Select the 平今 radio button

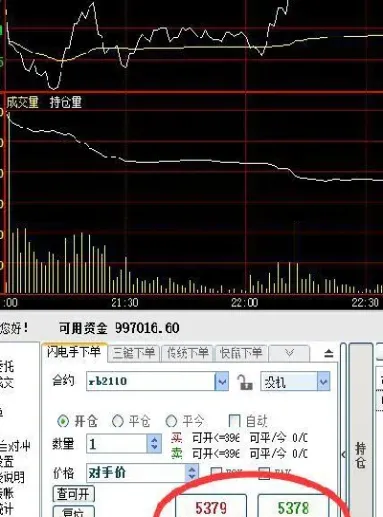[x=171, y=421]
